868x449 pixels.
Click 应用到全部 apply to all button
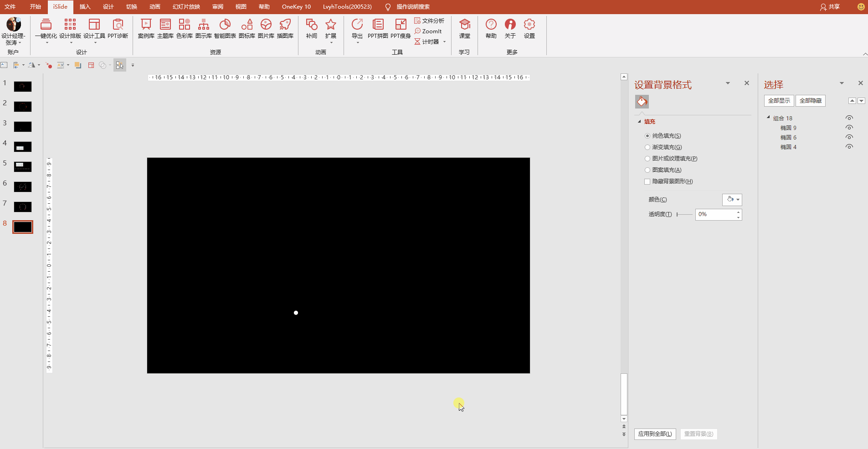pyautogui.click(x=655, y=434)
